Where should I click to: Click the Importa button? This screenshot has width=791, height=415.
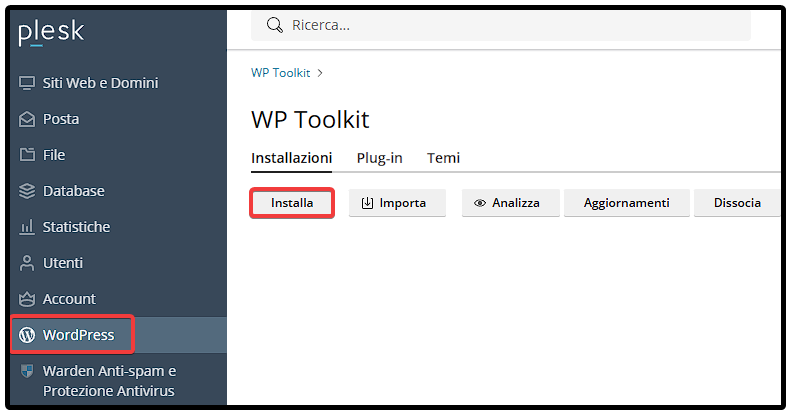(x=398, y=203)
